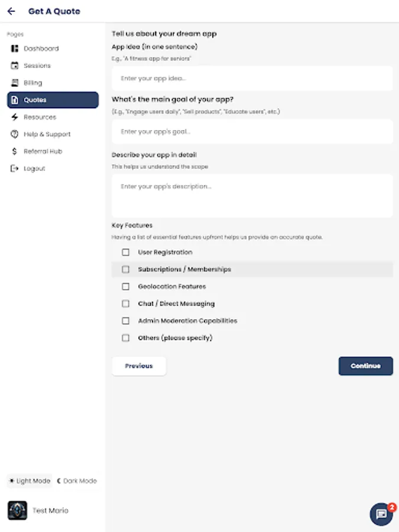Click the back arrow next to Get A Quote

(11, 11)
